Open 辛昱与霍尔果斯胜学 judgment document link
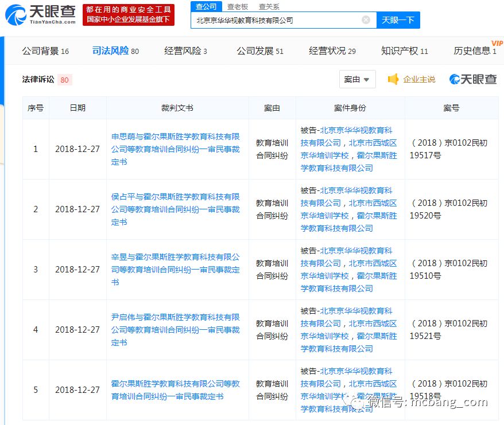The image size is (504, 425). tap(176, 270)
